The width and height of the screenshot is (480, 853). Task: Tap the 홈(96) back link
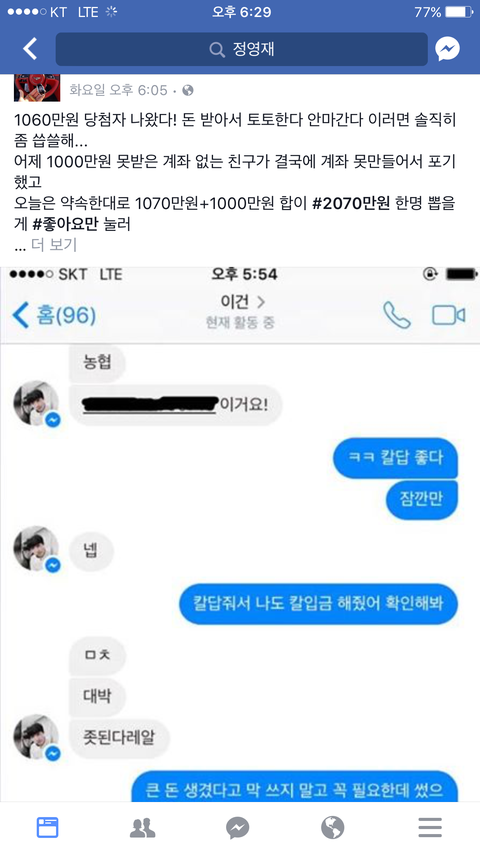(x=53, y=316)
